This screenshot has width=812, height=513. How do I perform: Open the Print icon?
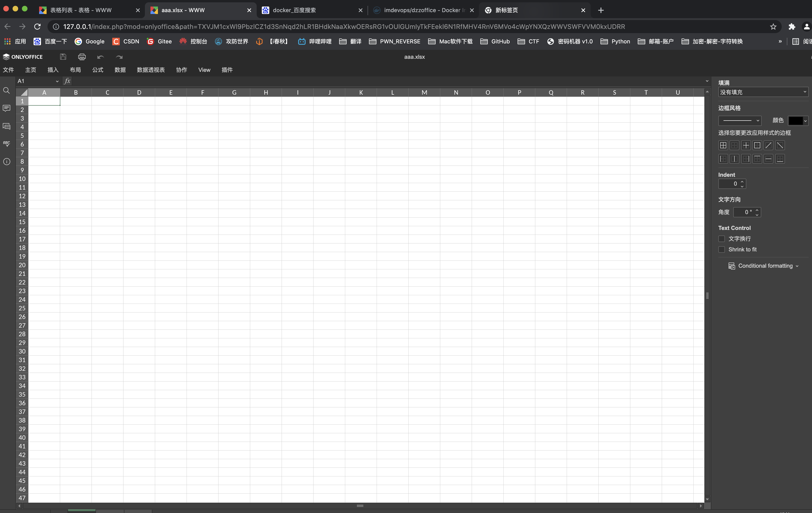[82, 57]
